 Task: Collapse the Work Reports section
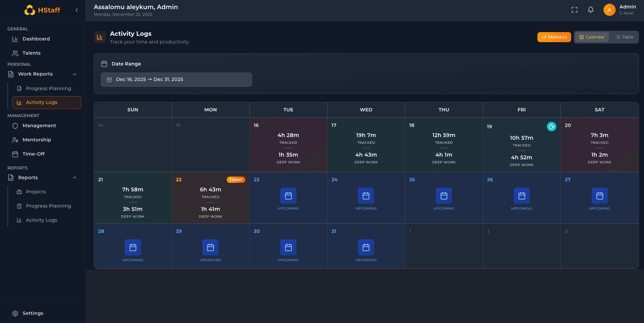[x=75, y=74]
